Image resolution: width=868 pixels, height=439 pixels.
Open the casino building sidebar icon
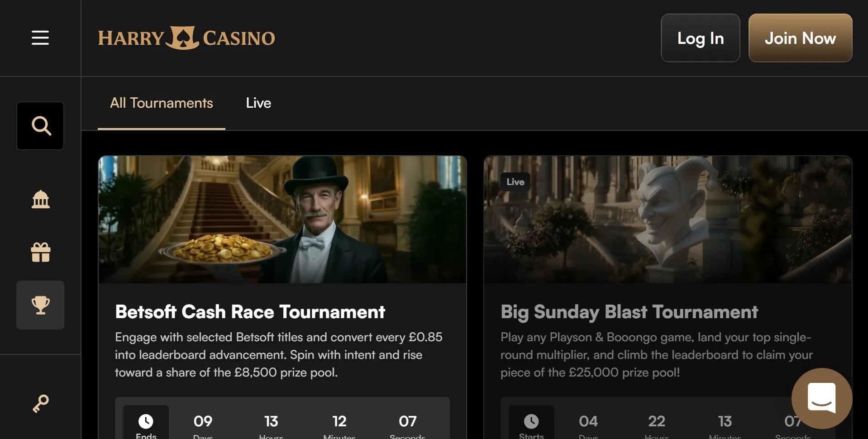tap(41, 199)
